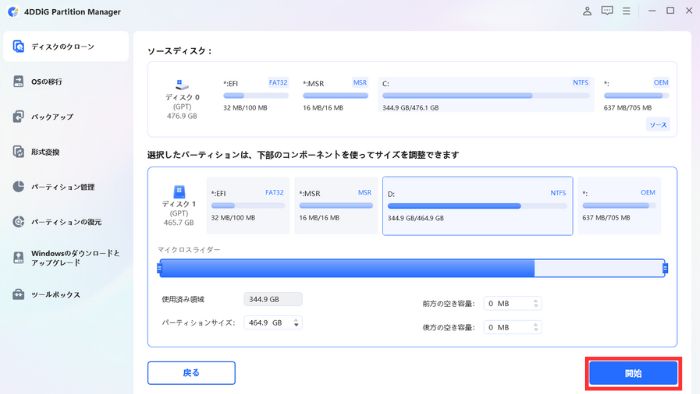700x394 pixels.
Task: Click the Backup (バックアップ) sidebar icon
Action: pos(18,116)
